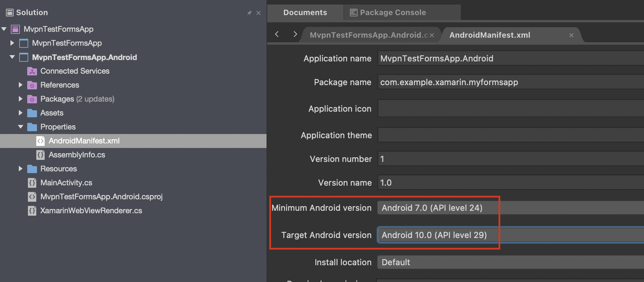Click the References folder icon
Screen dimensions: 644x282
(32, 85)
